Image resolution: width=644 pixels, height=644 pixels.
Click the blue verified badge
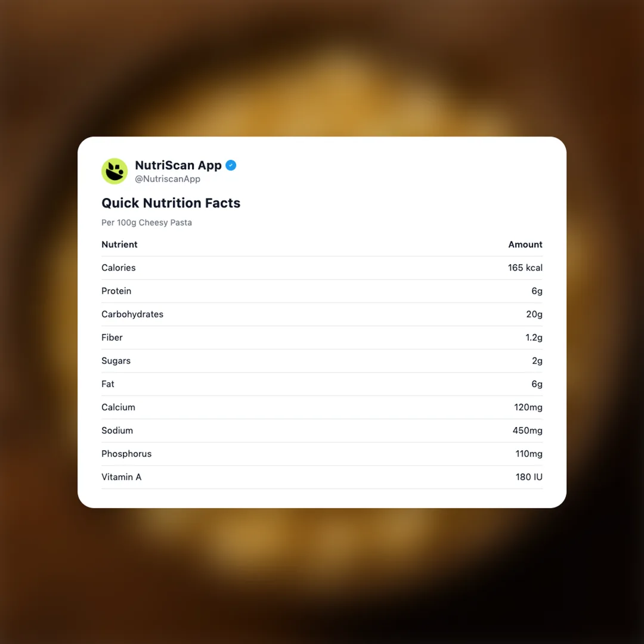231,165
